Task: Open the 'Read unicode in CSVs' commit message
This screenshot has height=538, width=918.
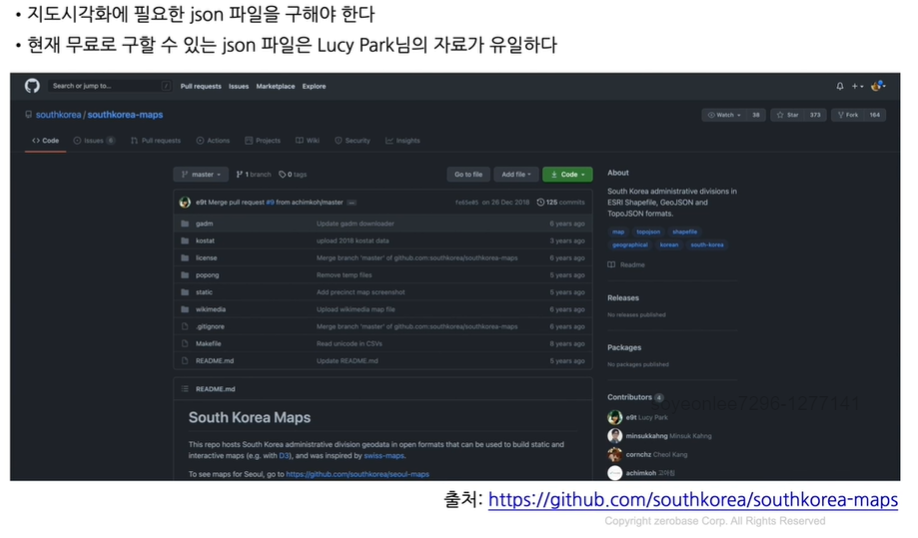Action: (350, 344)
